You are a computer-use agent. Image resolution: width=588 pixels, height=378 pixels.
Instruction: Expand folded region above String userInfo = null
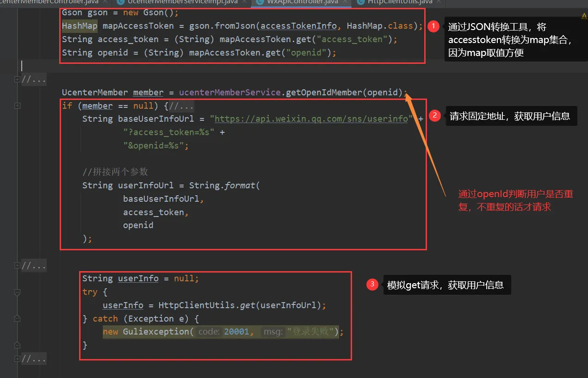point(18,266)
